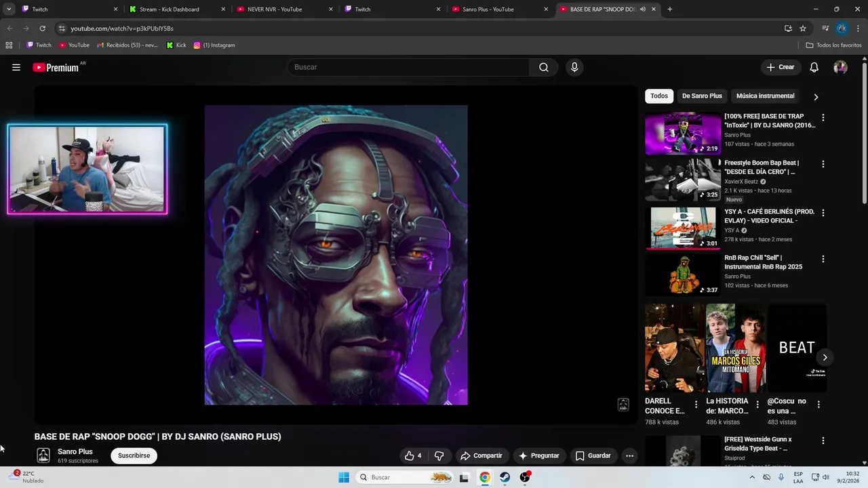This screenshot has width=868, height=488.
Task: Open tab search dropdown at top left
Action: tap(9, 9)
